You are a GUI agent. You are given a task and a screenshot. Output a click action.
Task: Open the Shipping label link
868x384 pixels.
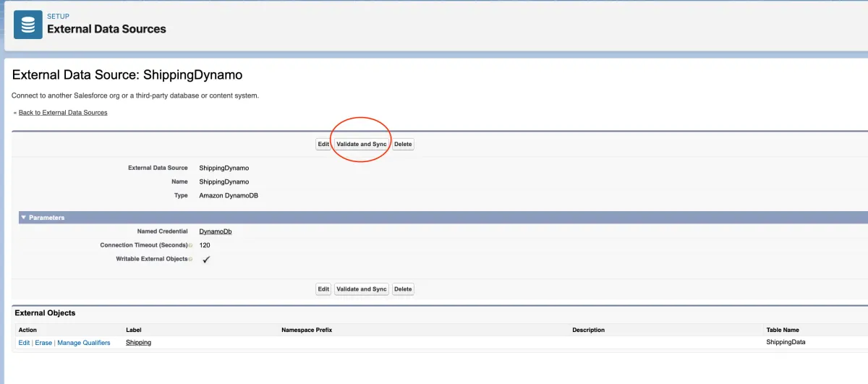(138, 343)
